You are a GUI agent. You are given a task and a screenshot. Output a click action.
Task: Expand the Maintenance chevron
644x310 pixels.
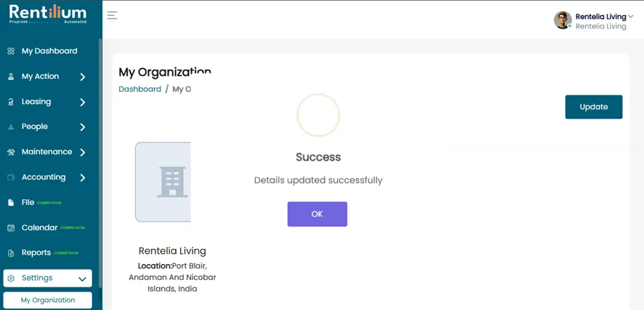(82, 152)
